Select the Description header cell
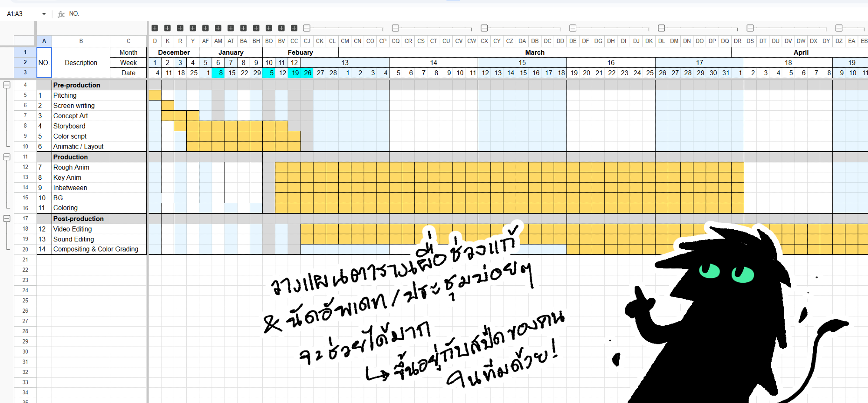Viewport: 868px width, 403px height. coord(81,63)
